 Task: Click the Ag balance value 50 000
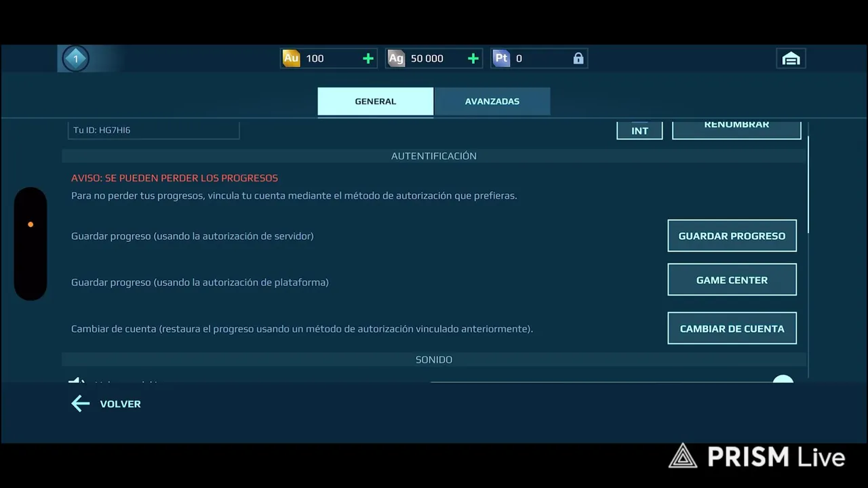(427, 58)
